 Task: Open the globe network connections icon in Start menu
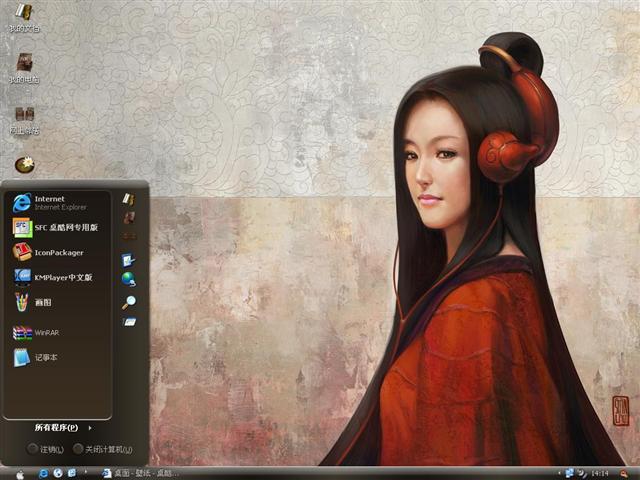[x=129, y=280]
